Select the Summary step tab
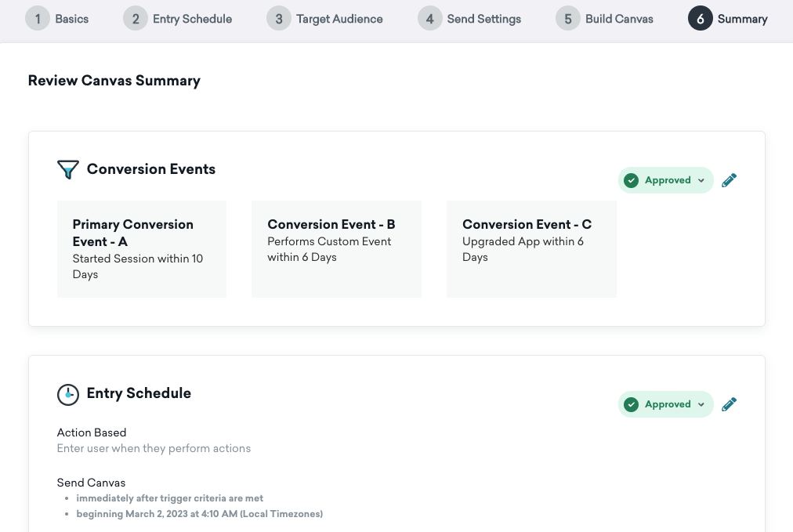Screen dimensions: 793x532 click(x=742, y=19)
